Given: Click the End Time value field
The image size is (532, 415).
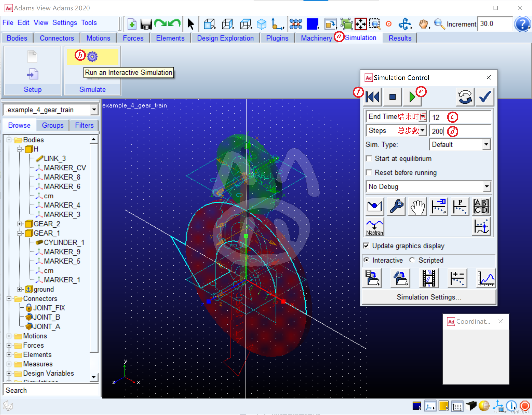Looking at the screenshot, I should [460, 117].
